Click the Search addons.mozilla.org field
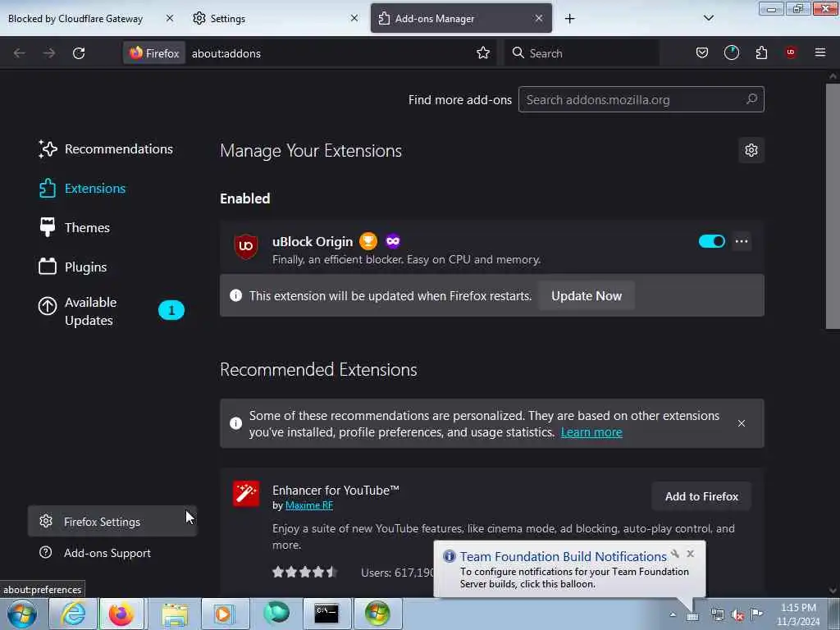840x630 pixels. click(x=641, y=99)
